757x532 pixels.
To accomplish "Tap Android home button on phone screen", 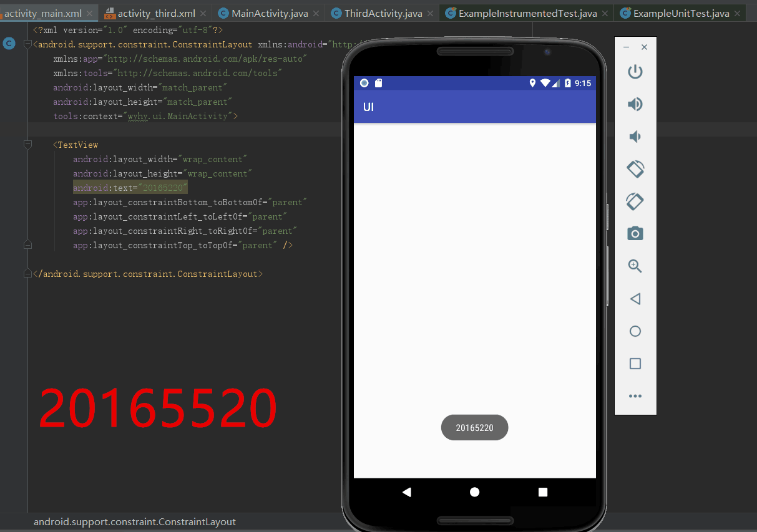I will point(474,492).
